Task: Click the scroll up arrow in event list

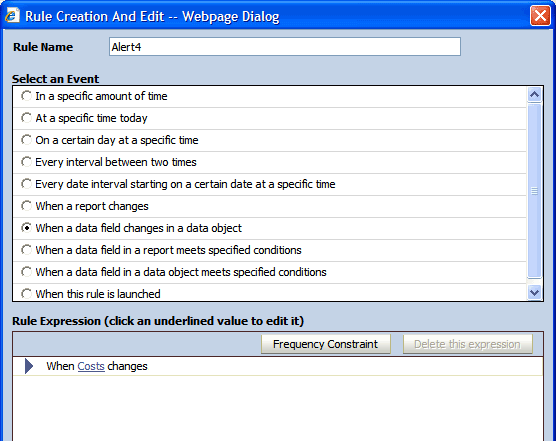Action: point(534,94)
